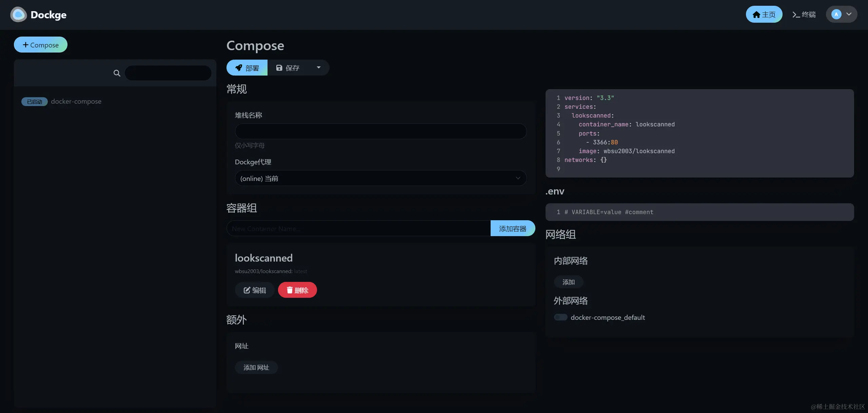Click the user avatar icon
Image resolution: width=868 pixels, height=413 pixels.
point(836,14)
